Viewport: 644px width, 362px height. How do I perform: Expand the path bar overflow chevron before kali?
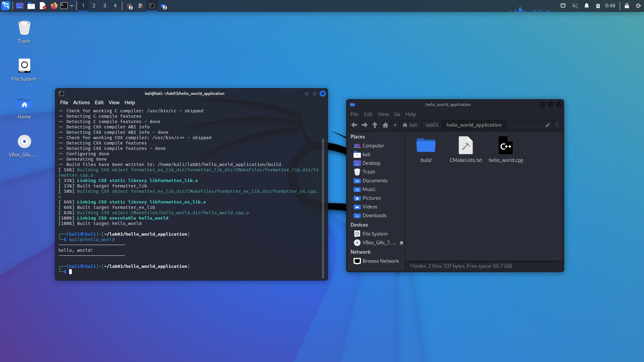(395, 125)
